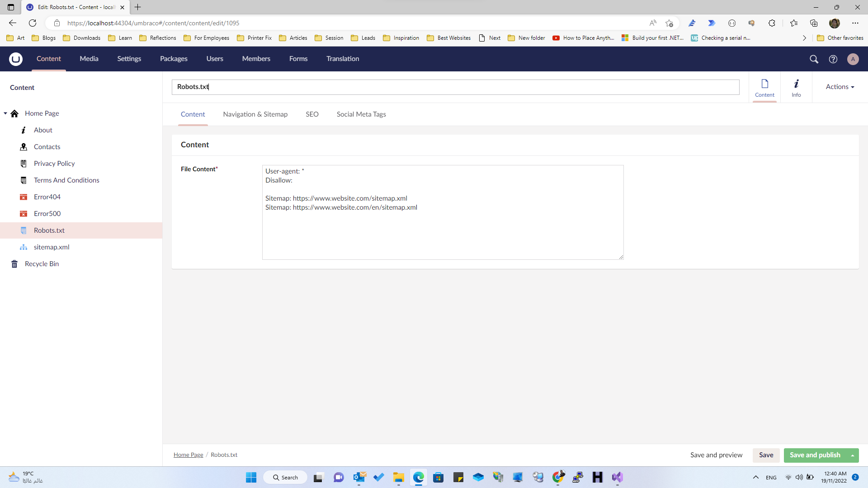Select the SEO tab
Screen dimensions: 868x488
[x=312, y=114]
